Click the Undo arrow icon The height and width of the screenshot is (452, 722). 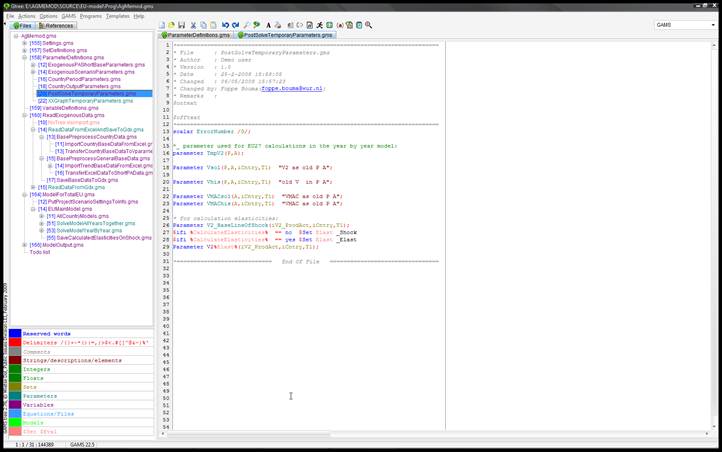tap(225, 25)
